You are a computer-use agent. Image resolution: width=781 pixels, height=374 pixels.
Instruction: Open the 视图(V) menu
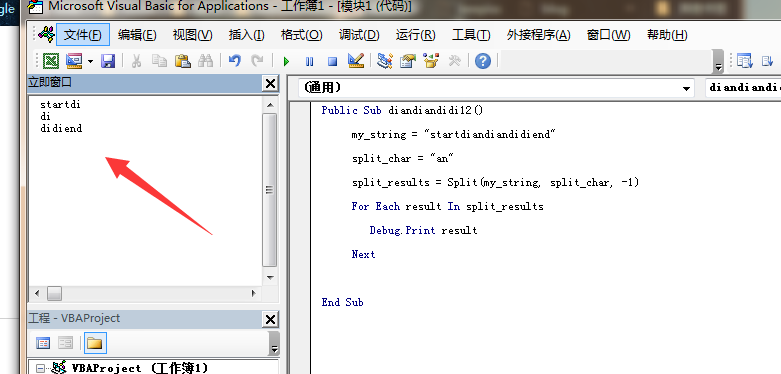192,35
